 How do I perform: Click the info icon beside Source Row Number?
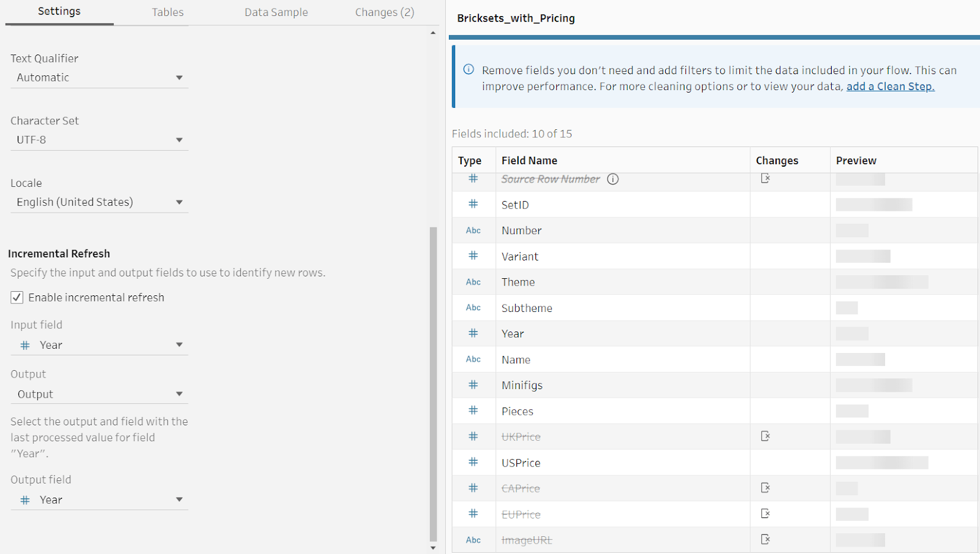pyautogui.click(x=612, y=179)
